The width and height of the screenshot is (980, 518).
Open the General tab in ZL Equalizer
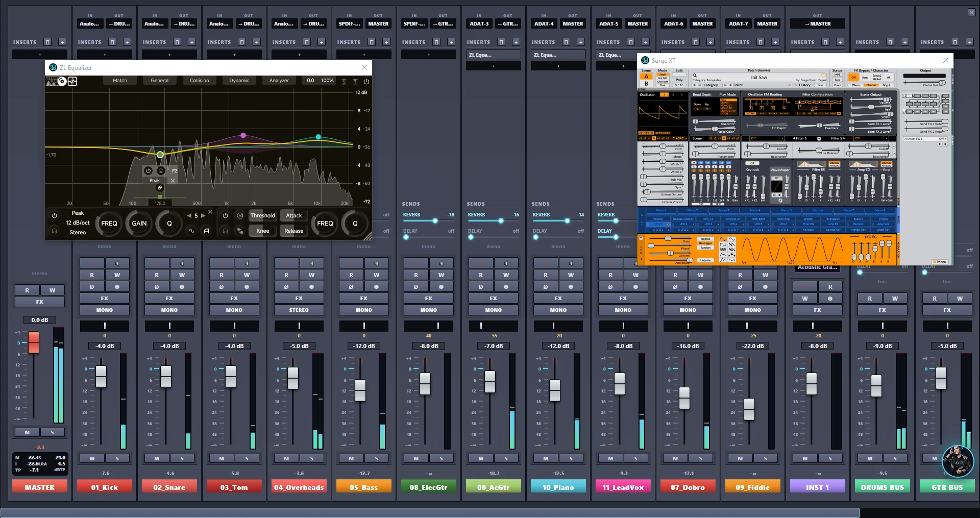pos(160,81)
